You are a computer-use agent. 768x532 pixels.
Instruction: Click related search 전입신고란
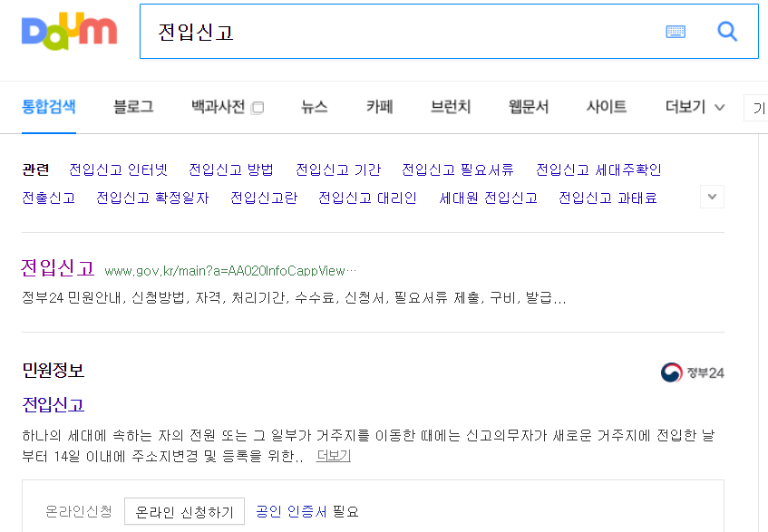(264, 198)
